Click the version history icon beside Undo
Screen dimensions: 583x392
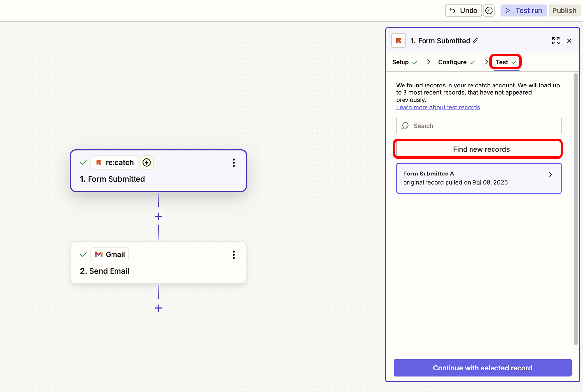[x=489, y=11]
